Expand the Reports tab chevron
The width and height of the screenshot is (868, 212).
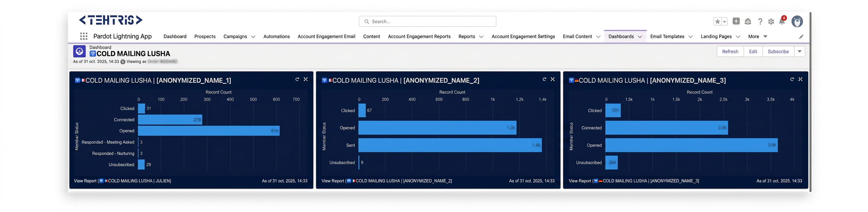[x=481, y=36]
